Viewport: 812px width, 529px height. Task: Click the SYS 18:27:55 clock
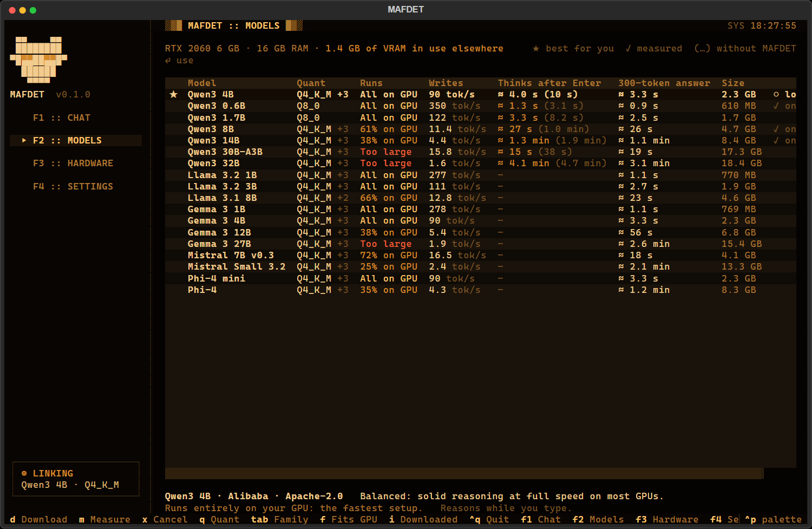(x=762, y=25)
